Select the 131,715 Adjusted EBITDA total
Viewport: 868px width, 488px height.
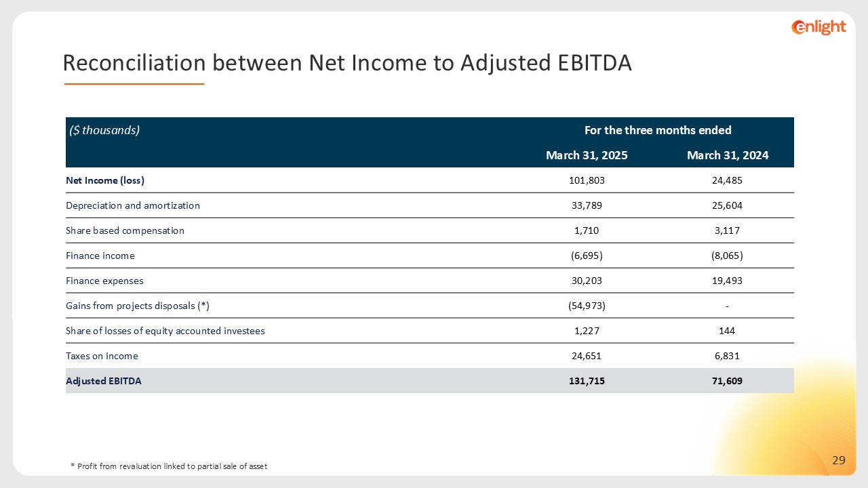tap(587, 381)
